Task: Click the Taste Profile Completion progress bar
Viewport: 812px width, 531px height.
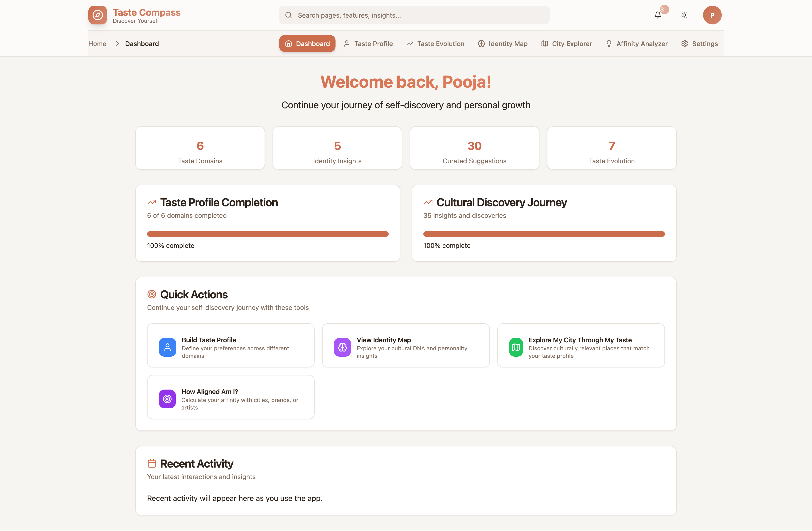Action: point(267,234)
